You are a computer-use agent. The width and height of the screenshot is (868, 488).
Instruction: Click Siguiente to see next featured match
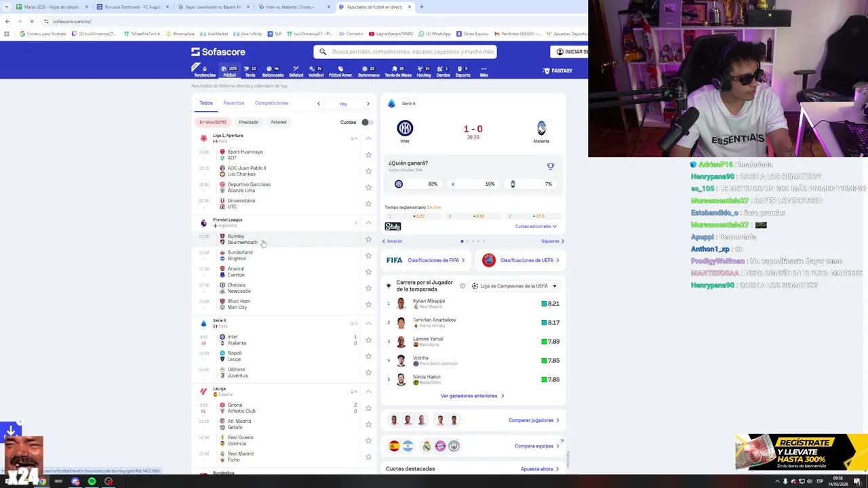coord(553,241)
